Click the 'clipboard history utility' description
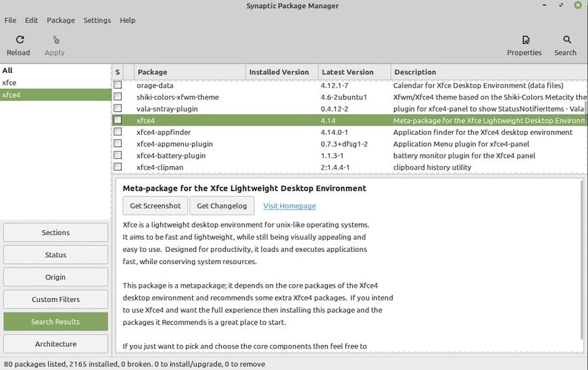Image resolution: width=588 pixels, height=370 pixels. coord(432,167)
